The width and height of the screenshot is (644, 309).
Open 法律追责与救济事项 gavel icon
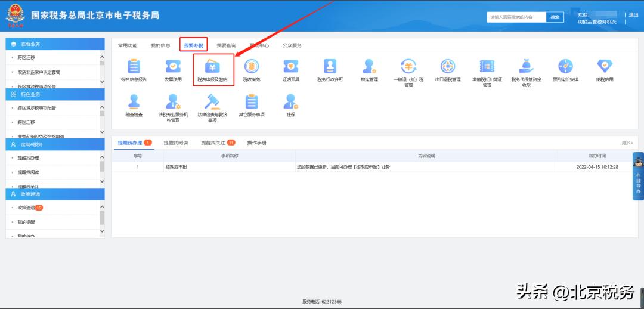point(212,101)
